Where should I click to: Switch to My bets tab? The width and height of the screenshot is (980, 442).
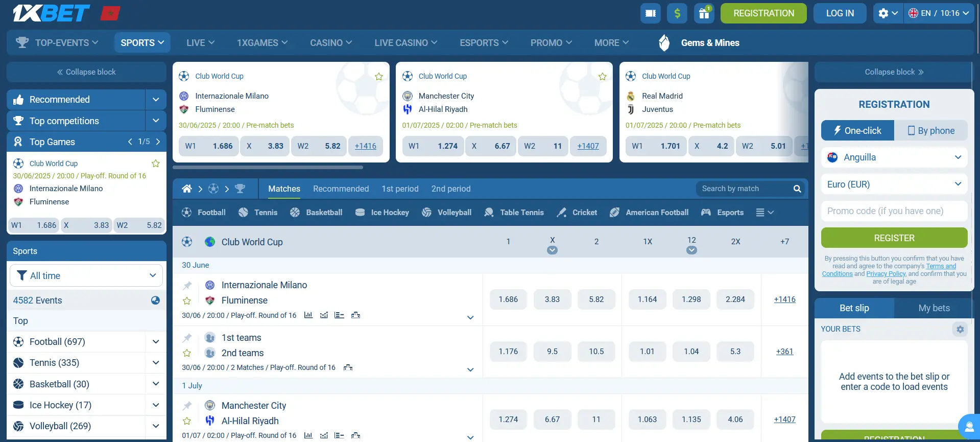(x=934, y=308)
